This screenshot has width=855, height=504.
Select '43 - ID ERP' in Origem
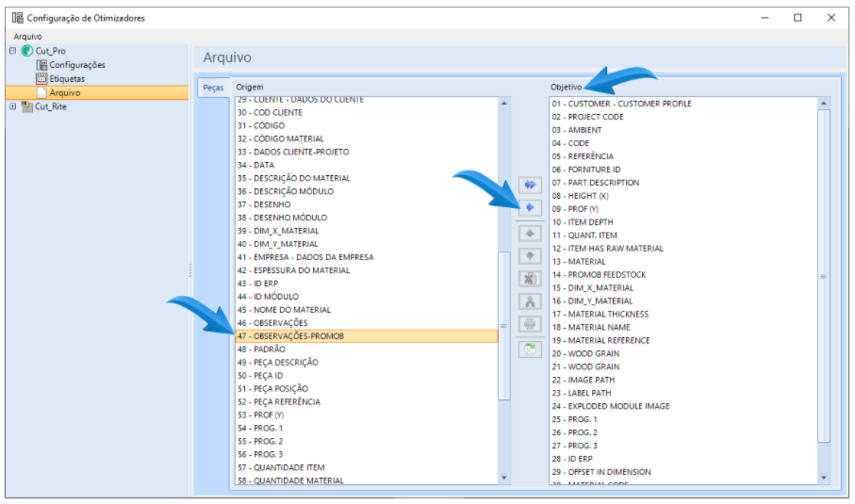click(x=367, y=284)
